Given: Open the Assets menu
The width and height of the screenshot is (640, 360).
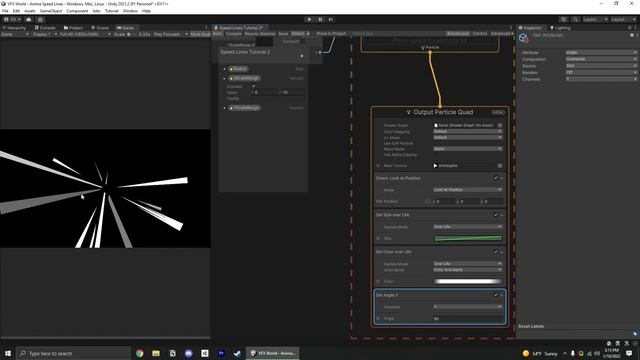Looking at the screenshot, I should pyautogui.click(x=30, y=11).
